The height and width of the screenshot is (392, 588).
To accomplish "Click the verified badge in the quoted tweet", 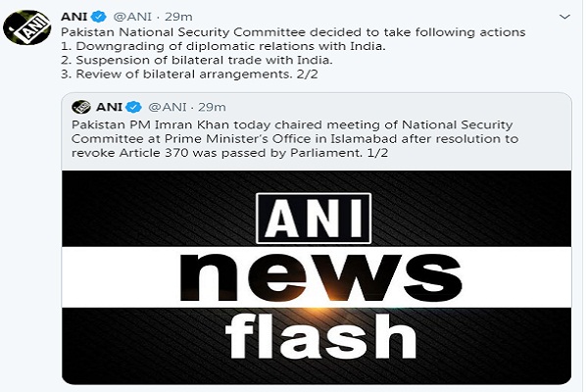I will click(133, 107).
